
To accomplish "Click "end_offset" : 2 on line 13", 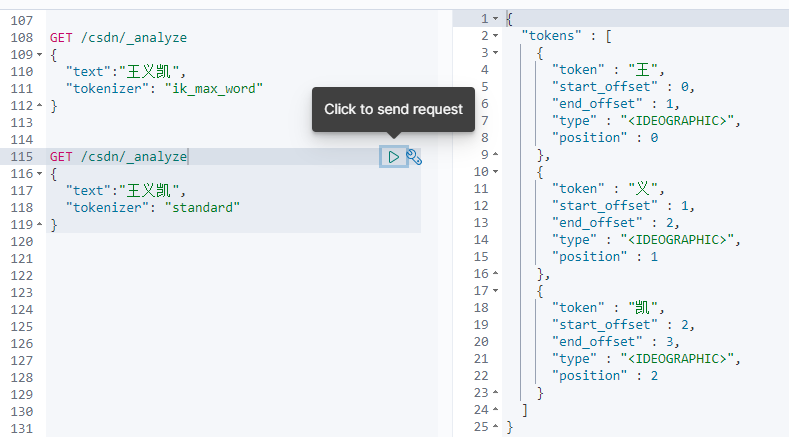I will click(612, 223).
